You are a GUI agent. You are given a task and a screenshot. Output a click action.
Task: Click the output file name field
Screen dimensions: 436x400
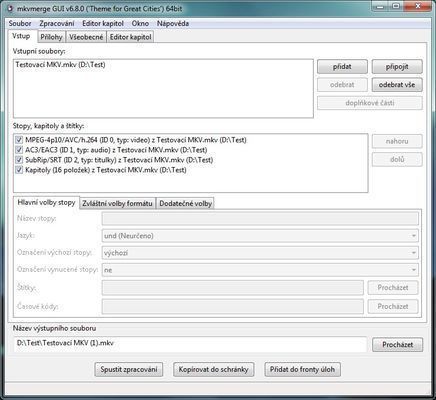pos(190,344)
